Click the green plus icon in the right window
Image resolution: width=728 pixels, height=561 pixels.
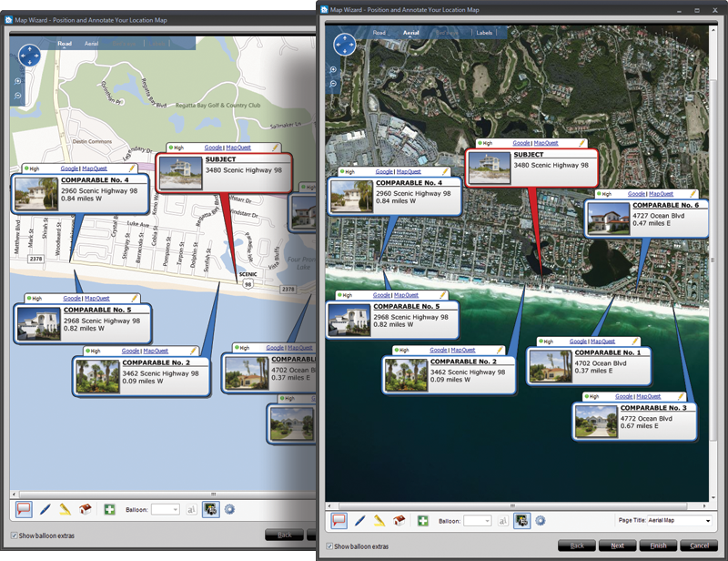[423, 521]
